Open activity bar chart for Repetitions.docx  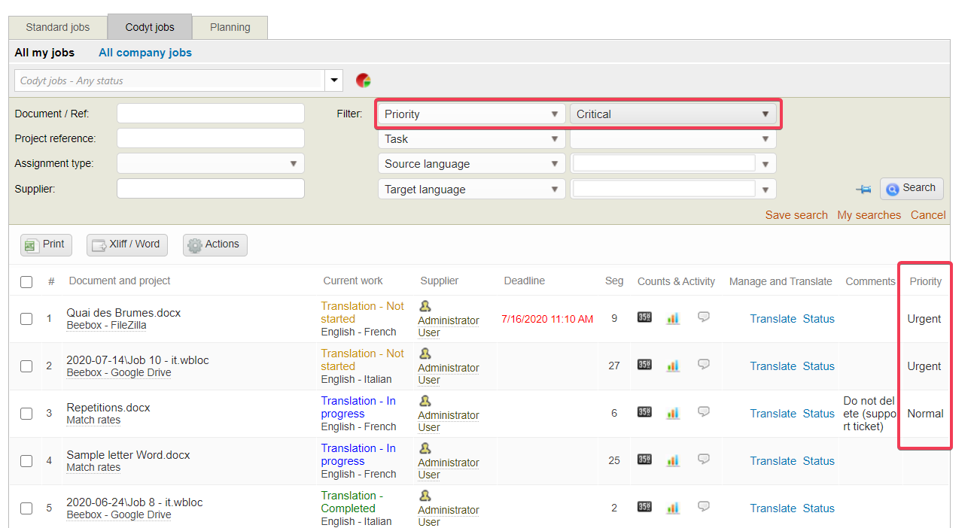[673, 413]
